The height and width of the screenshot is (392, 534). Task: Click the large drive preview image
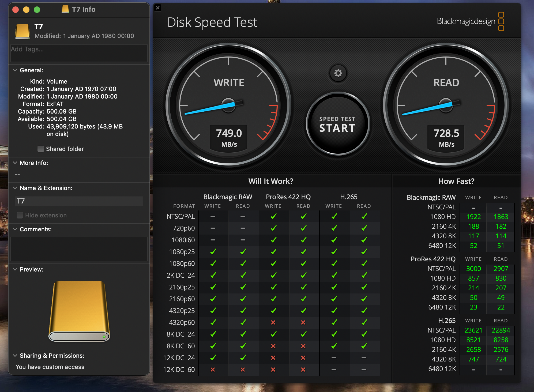(x=79, y=311)
